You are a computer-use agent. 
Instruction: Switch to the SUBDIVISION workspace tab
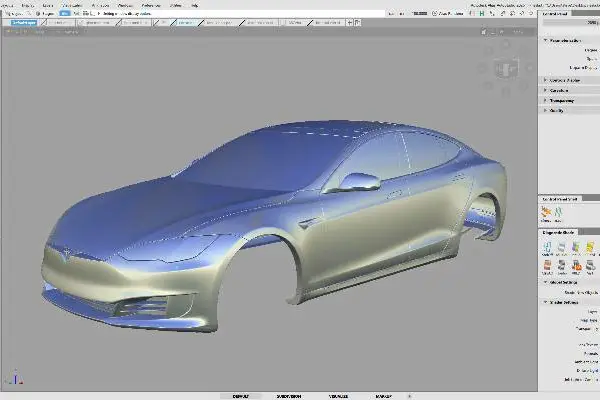(x=289, y=396)
